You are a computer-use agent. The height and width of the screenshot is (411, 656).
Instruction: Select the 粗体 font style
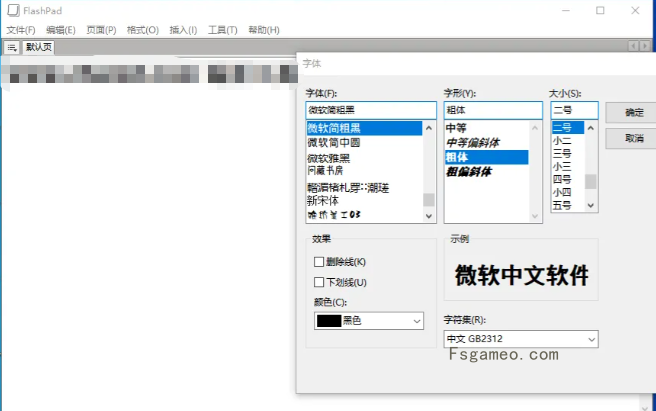(487, 157)
